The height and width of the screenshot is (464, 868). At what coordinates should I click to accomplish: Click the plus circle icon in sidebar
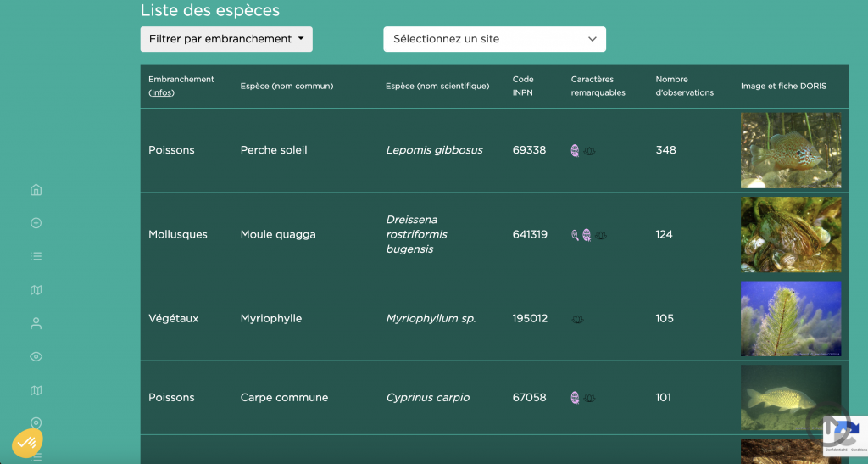coord(36,223)
